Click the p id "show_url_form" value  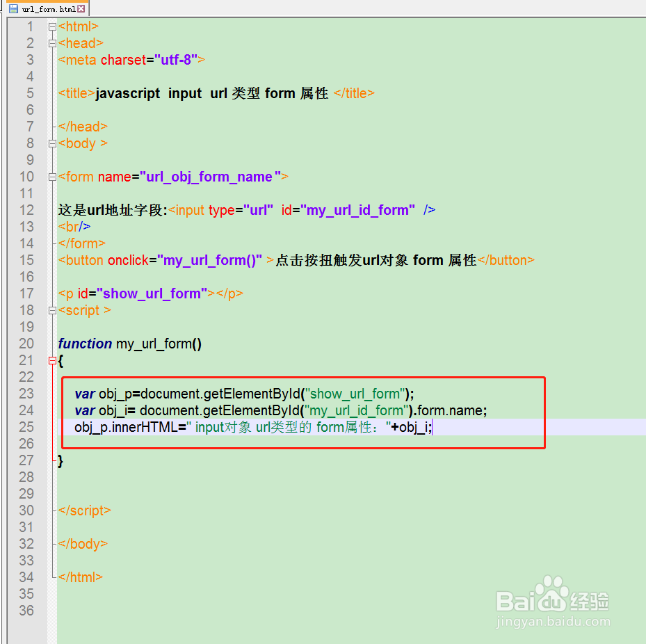pos(152,293)
